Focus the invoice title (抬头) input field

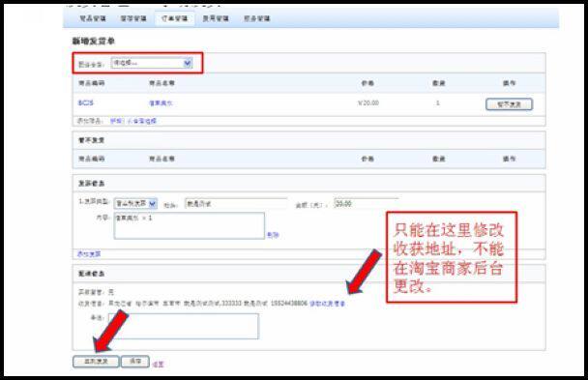(236, 203)
